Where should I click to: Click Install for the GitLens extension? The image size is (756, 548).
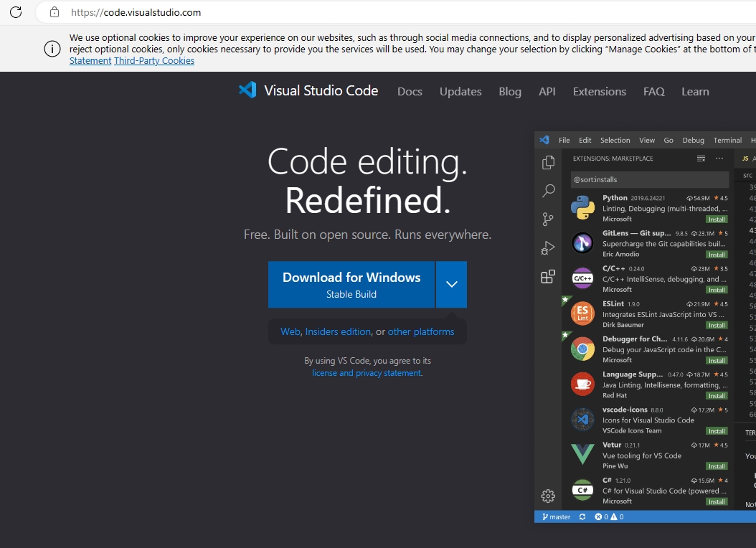[x=717, y=255]
